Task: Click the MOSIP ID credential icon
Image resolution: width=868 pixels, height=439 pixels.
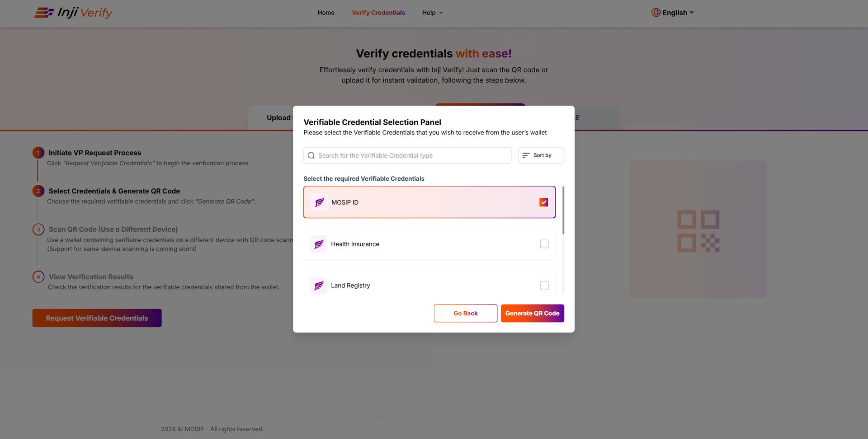Action: tap(320, 202)
